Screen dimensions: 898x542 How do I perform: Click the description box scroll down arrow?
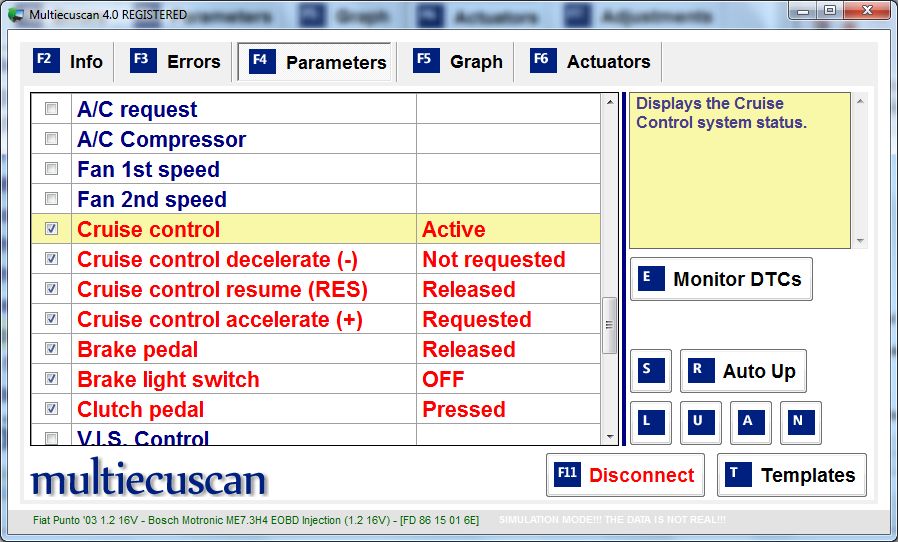point(860,241)
